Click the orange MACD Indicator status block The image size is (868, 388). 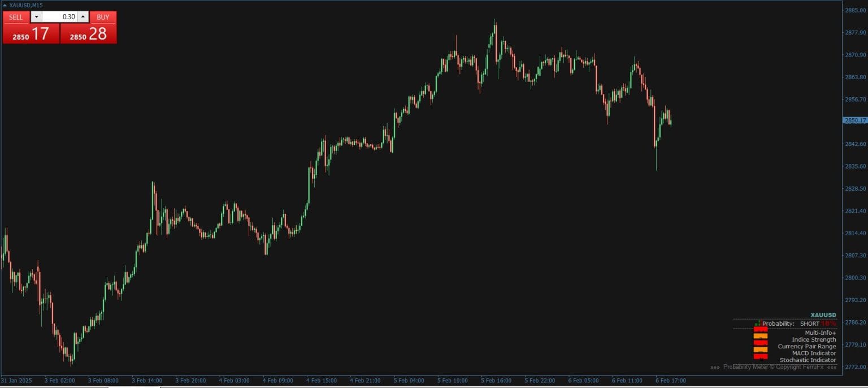pos(761,350)
